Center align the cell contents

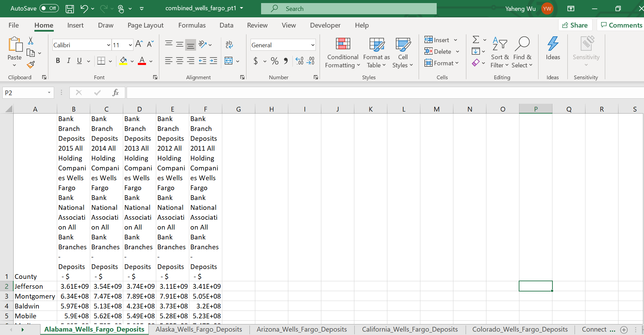(x=180, y=61)
